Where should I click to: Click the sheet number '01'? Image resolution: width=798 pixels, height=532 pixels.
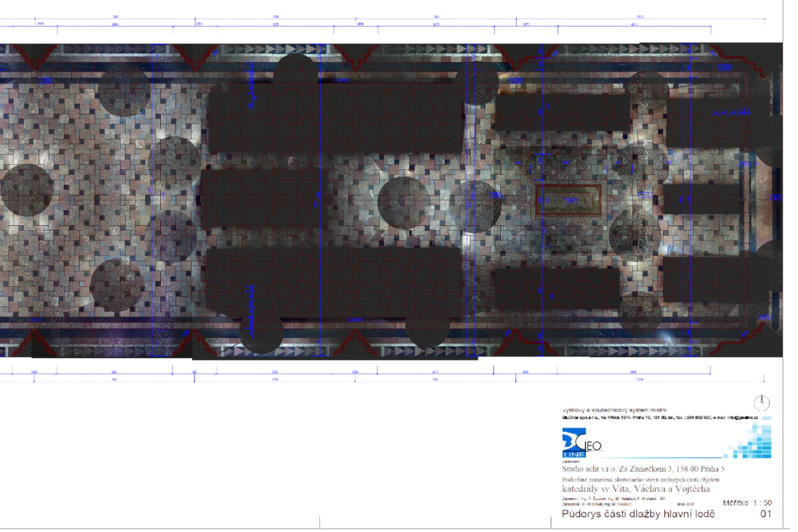click(x=766, y=514)
